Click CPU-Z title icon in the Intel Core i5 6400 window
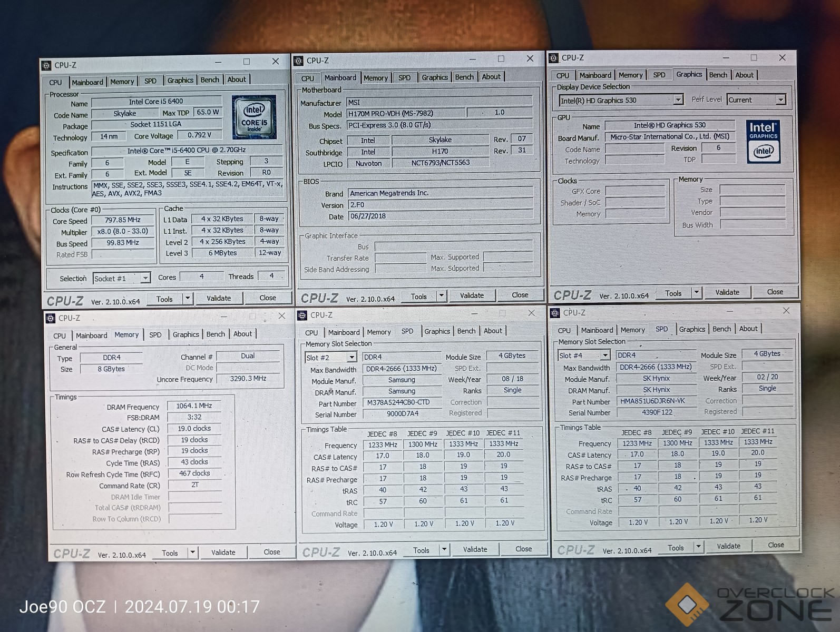This screenshot has width=840, height=632. pos(46,65)
